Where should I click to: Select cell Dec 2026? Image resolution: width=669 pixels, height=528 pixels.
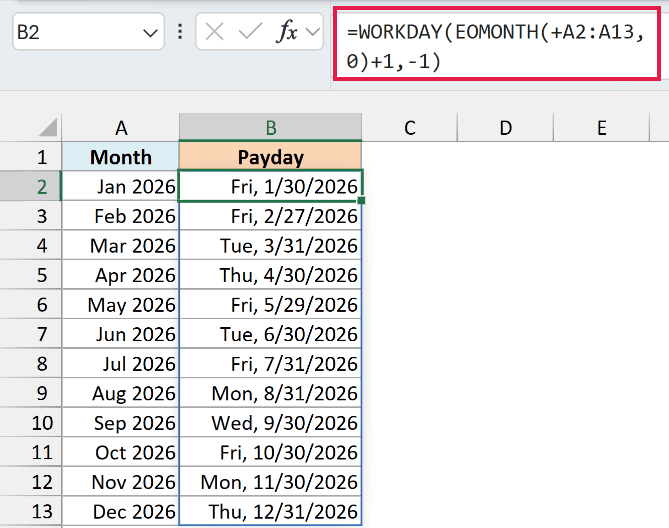pos(121,511)
